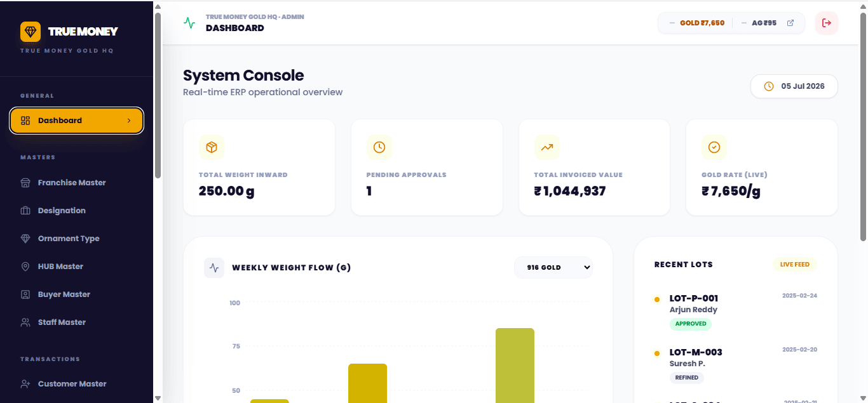Click the check circle icon on Gold Rate card

714,147
